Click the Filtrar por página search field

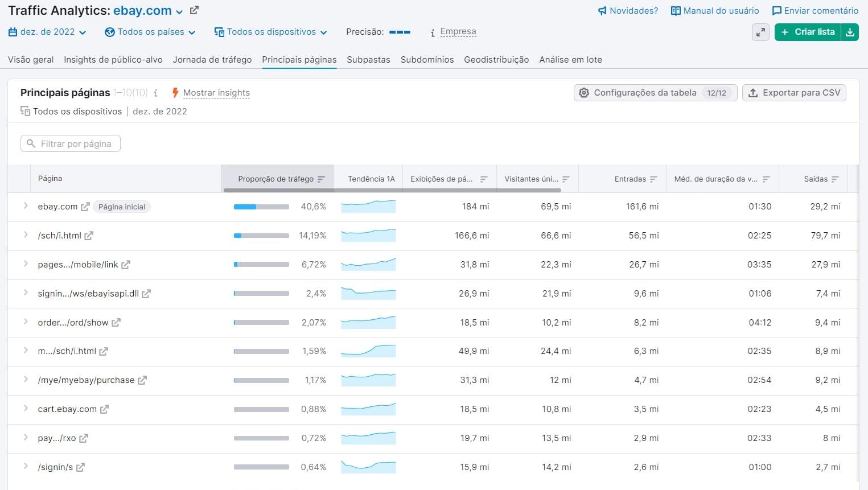[70, 143]
